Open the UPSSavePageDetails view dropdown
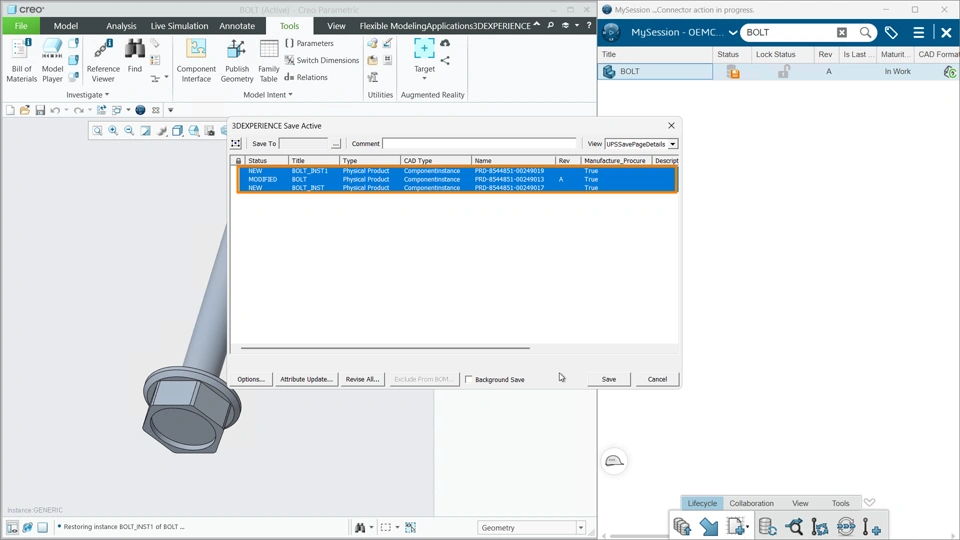The width and height of the screenshot is (960, 540). coord(672,144)
